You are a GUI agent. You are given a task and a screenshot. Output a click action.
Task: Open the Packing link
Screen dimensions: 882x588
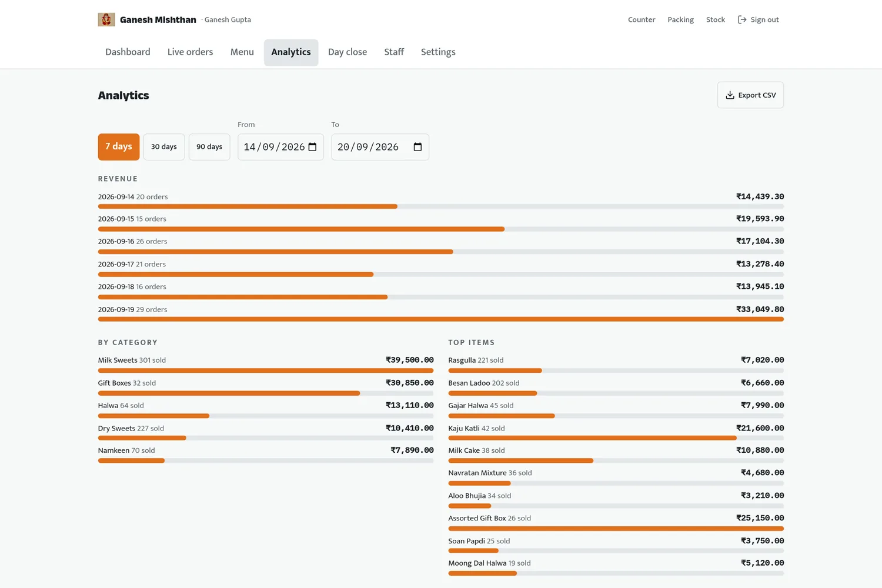pyautogui.click(x=680, y=19)
